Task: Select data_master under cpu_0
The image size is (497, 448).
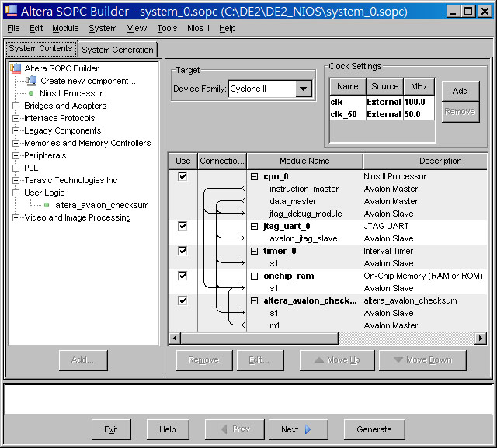Action: tap(293, 201)
